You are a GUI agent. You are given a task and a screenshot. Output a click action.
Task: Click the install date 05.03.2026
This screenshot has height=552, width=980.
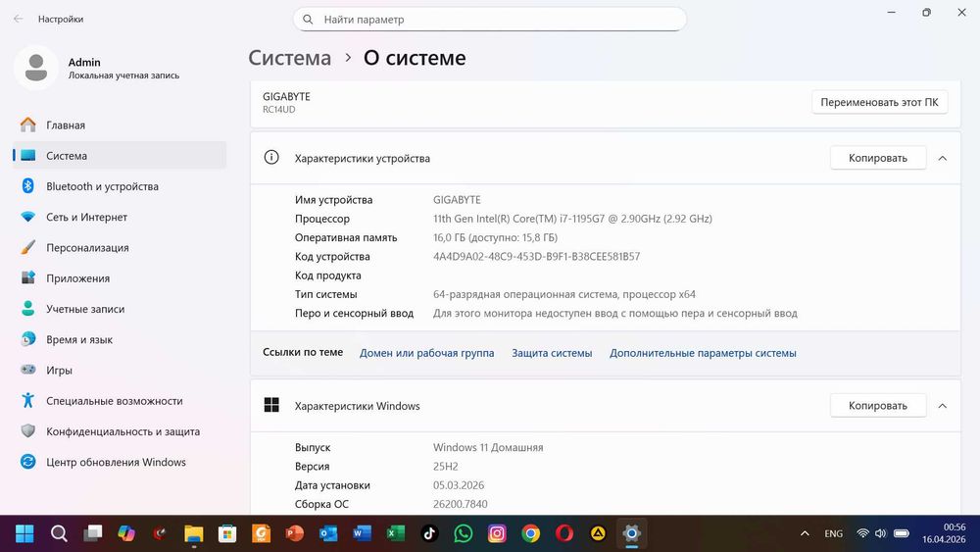coord(459,485)
